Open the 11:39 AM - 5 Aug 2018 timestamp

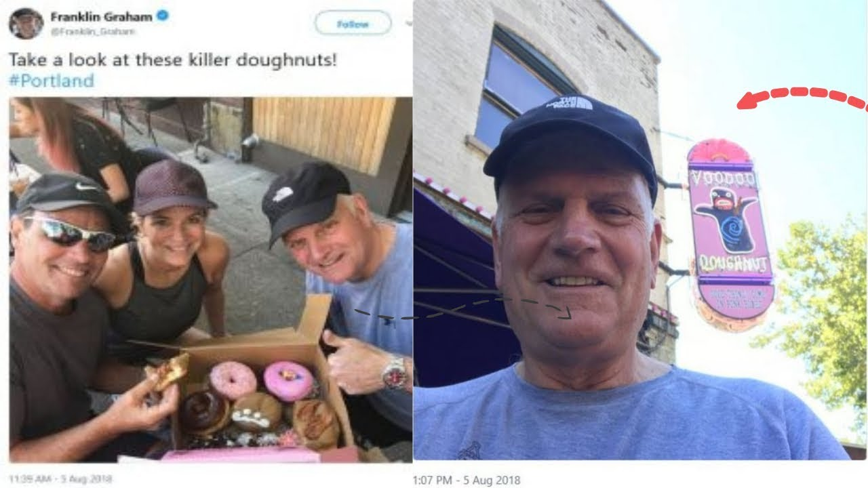(65, 479)
